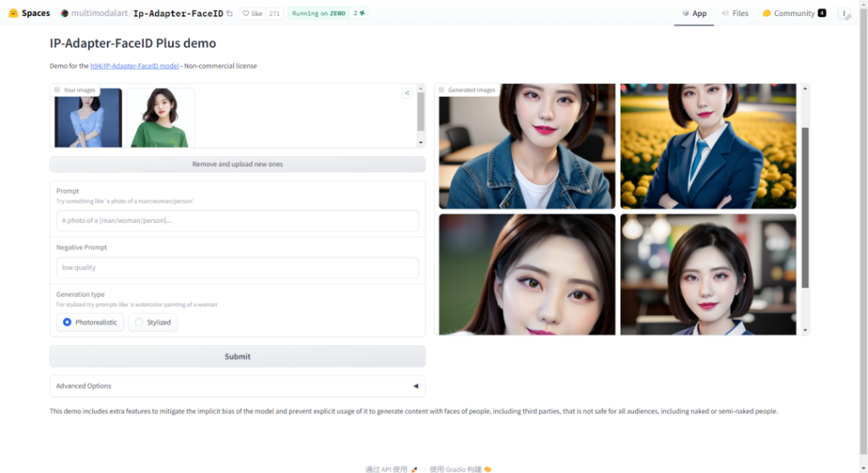Viewport: 868px width, 473px height.
Task: Select the uploaded blue dress image thumbnail
Action: [88, 118]
